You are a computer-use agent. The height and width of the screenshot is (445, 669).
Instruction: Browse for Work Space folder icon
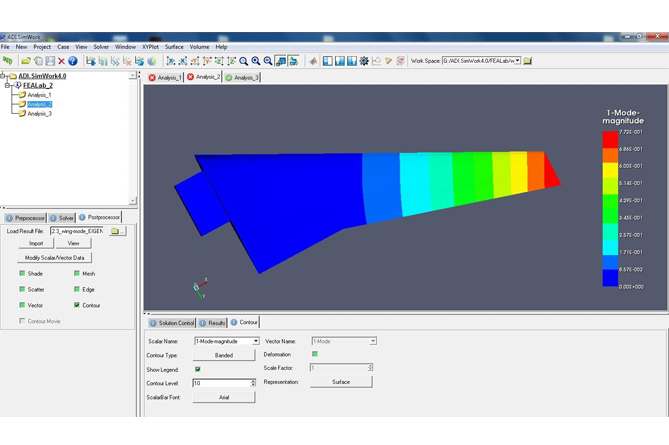528,61
